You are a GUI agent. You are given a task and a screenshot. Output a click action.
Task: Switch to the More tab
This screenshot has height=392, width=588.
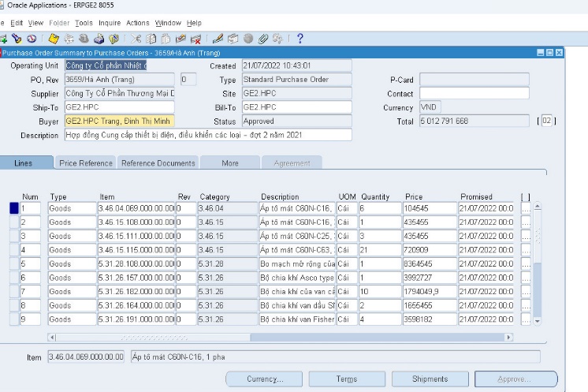pyautogui.click(x=230, y=162)
